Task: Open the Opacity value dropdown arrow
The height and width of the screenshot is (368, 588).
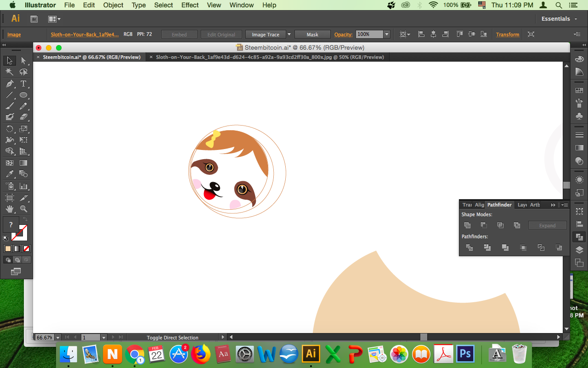Action: pos(387,34)
